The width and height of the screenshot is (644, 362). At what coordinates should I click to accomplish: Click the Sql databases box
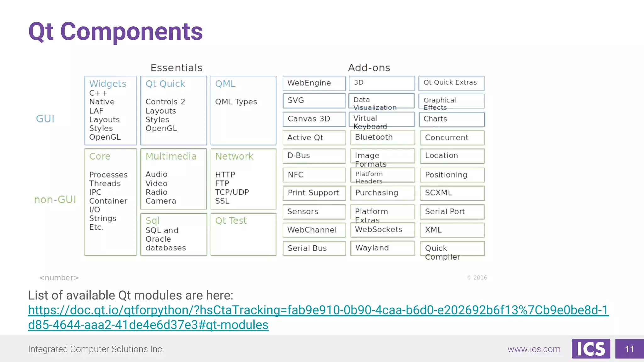point(173,234)
